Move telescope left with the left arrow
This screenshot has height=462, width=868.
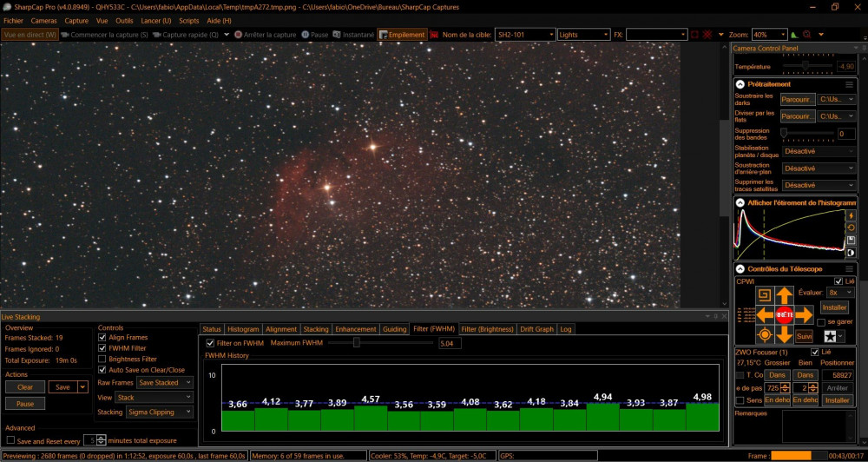(765, 314)
